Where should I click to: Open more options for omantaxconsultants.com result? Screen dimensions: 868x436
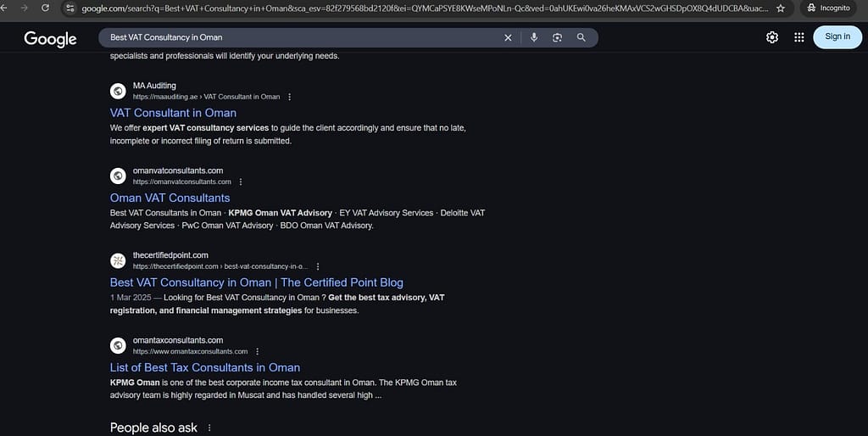click(257, 351)
